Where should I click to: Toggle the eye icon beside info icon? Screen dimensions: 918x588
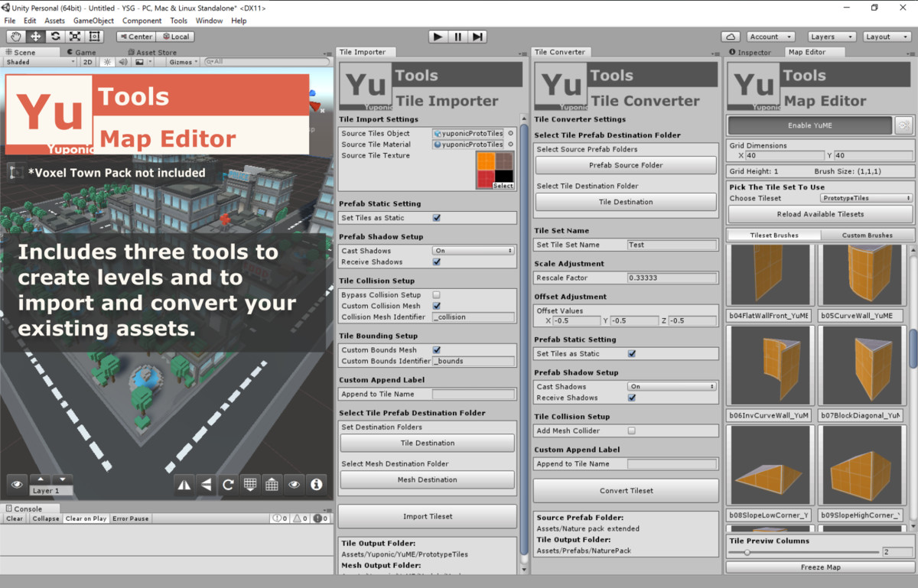click(x=294, y=484)
